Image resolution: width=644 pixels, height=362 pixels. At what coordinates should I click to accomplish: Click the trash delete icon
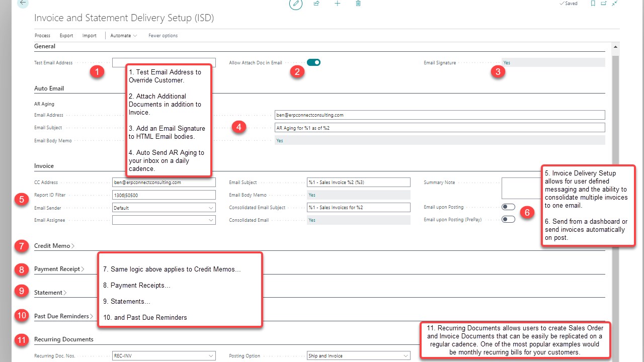(358, 4)
